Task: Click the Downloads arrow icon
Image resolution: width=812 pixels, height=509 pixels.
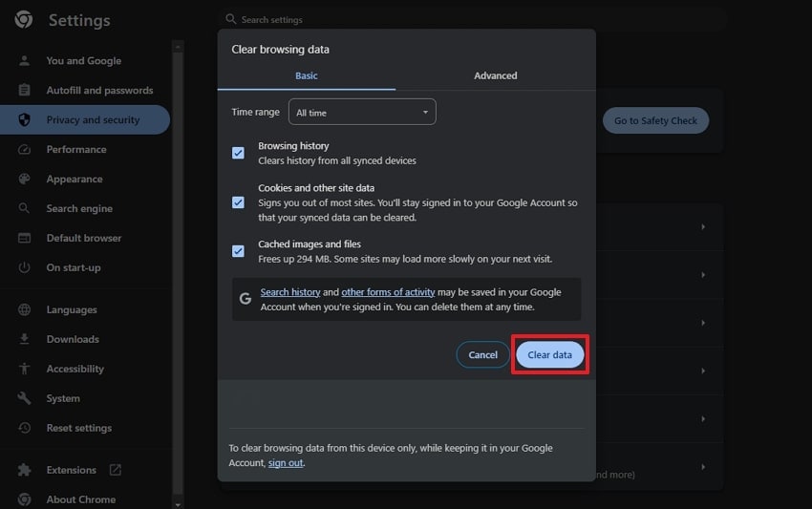Action: pos(24,339)
